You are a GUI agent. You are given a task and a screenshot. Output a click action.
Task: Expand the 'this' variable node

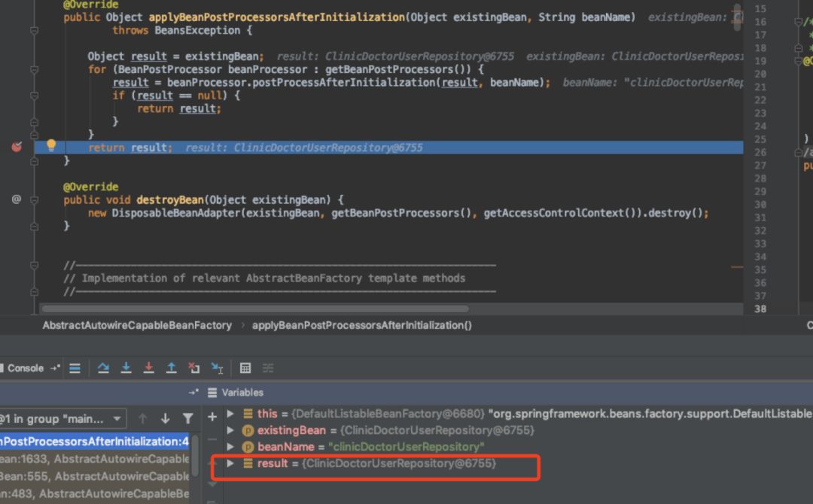[x=230, y=414]
